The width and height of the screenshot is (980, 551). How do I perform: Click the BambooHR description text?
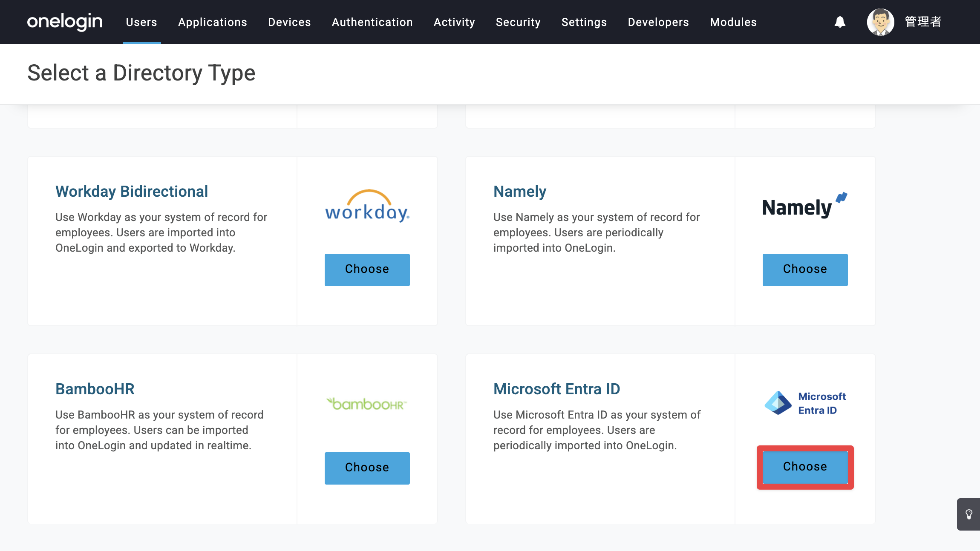(160, 430)
